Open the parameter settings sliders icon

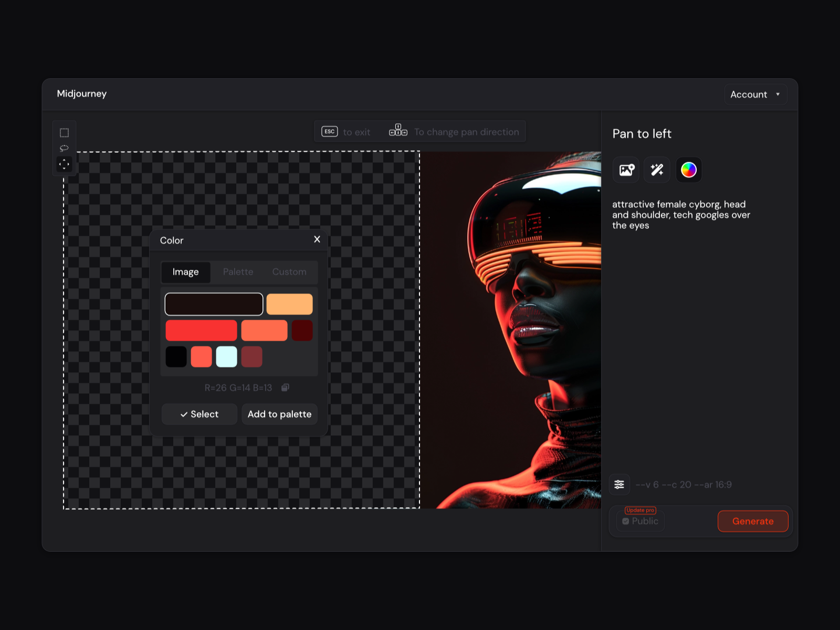point(619,485)
